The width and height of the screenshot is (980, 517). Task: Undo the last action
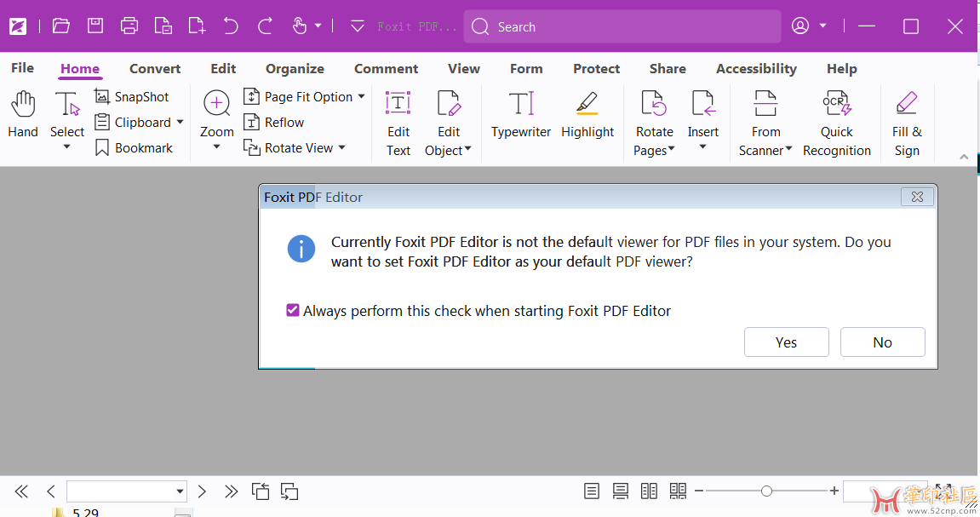231,26
